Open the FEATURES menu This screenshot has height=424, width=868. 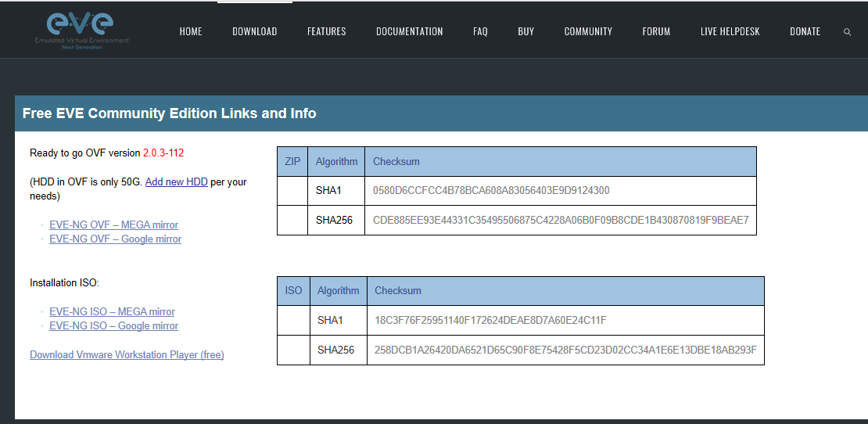[327, 31]
